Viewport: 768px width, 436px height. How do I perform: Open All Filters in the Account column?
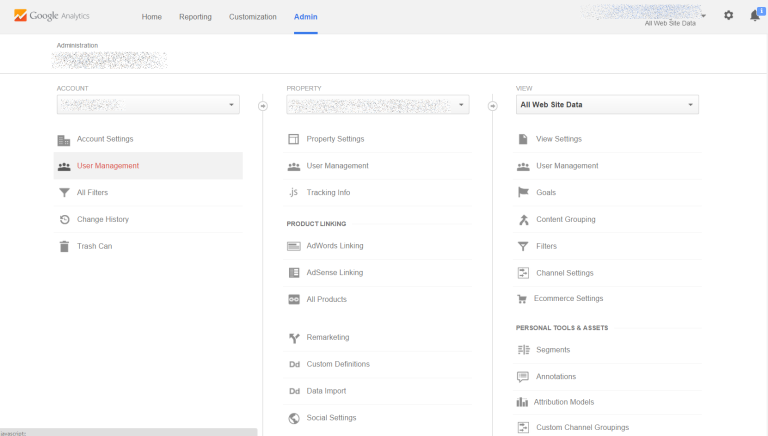pyautogui.click(x=92, y=193)
